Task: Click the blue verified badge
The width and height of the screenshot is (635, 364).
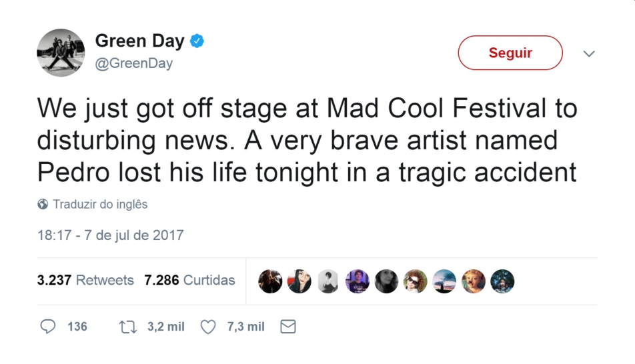Action: (x=197, y=41)
